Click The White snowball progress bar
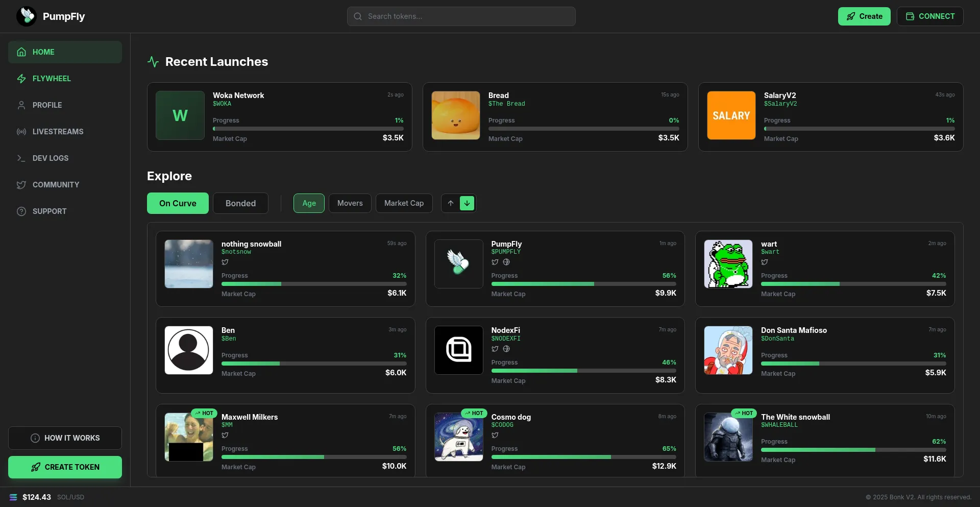Screen dimensions: 980x507 (x=853, y=450)
